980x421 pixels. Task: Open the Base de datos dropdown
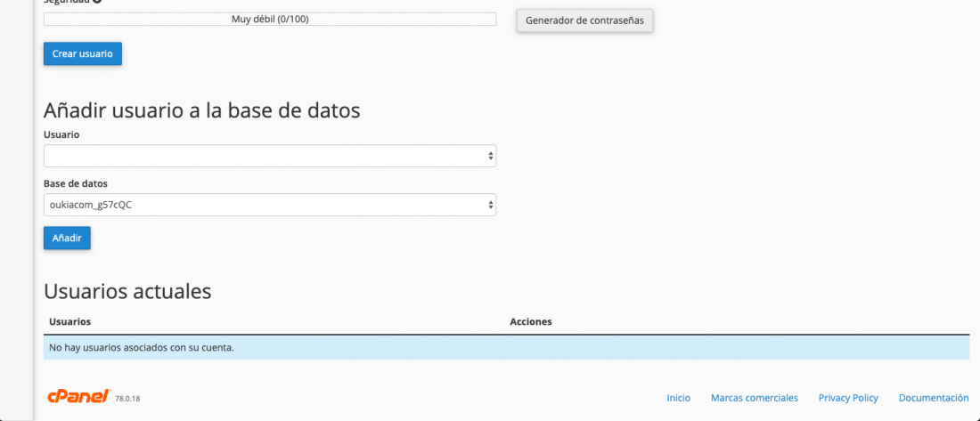pyautogui.click(x=270, y=204)
